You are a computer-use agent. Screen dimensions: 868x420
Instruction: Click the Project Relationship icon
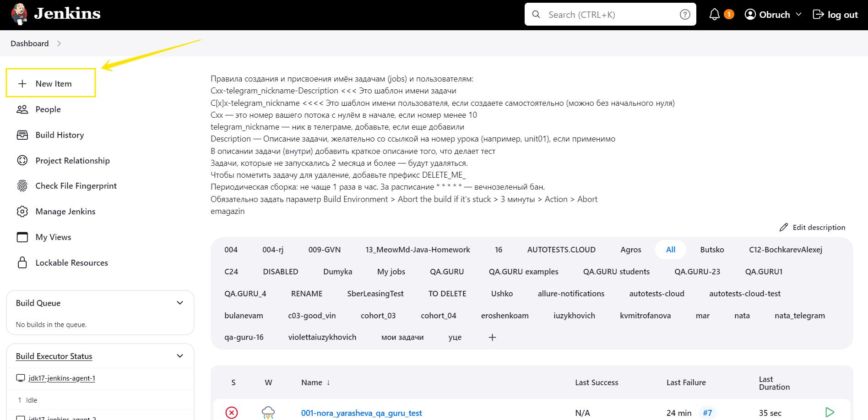click(22, 160)
